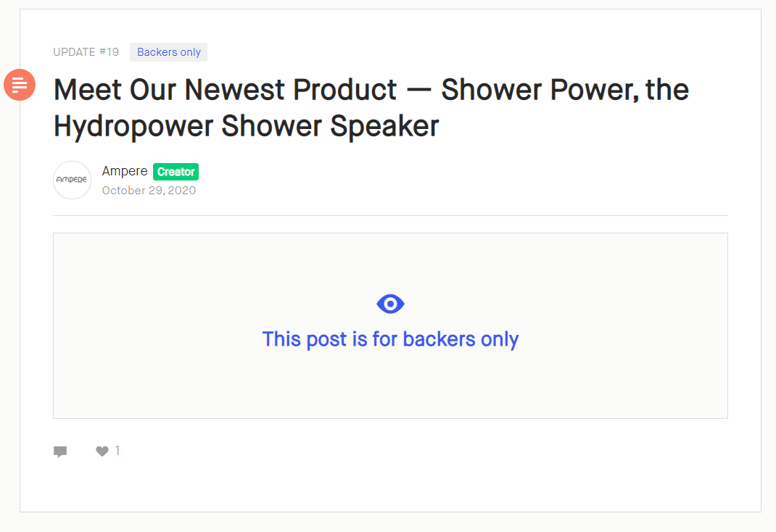Click the word Creator beside Ampere
This screenshot has height=532, width=776.
point(176,172)
